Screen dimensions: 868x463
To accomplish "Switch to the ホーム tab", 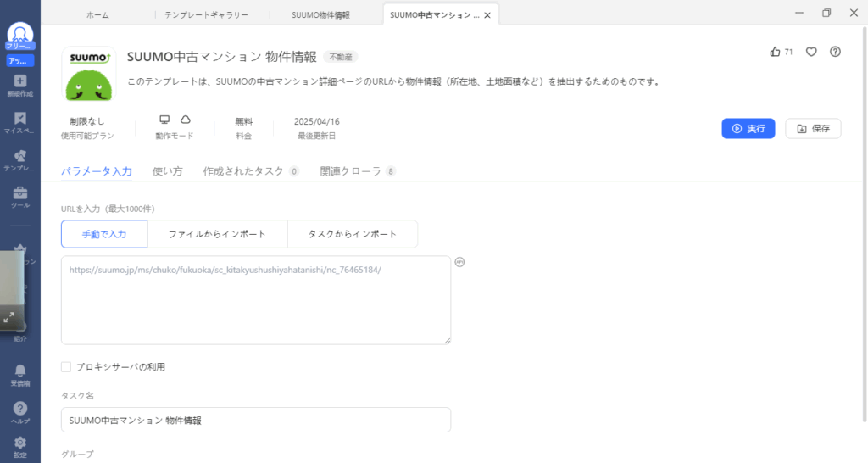I will coord(97,15).
